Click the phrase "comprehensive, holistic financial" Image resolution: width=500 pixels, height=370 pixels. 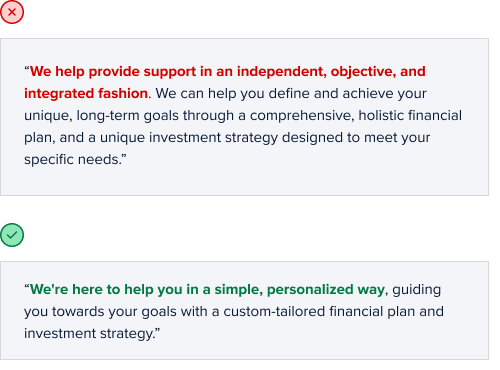[x=356, y=116]
